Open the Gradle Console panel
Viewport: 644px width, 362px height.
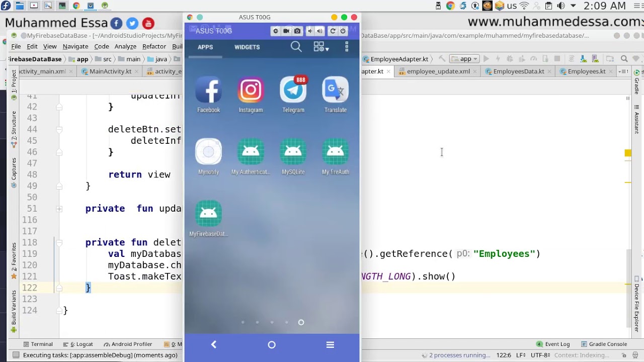click(604, 344)
